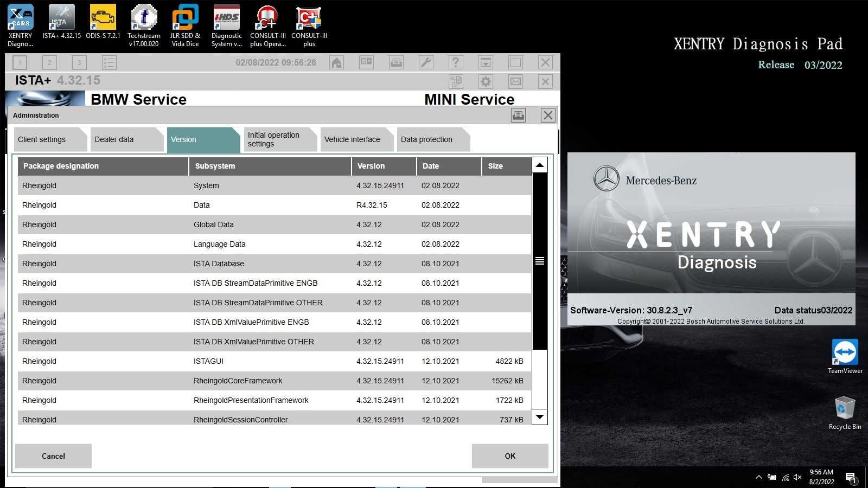Switch to Dealer data tab
The image size is (868, 488).
(127, 139)
